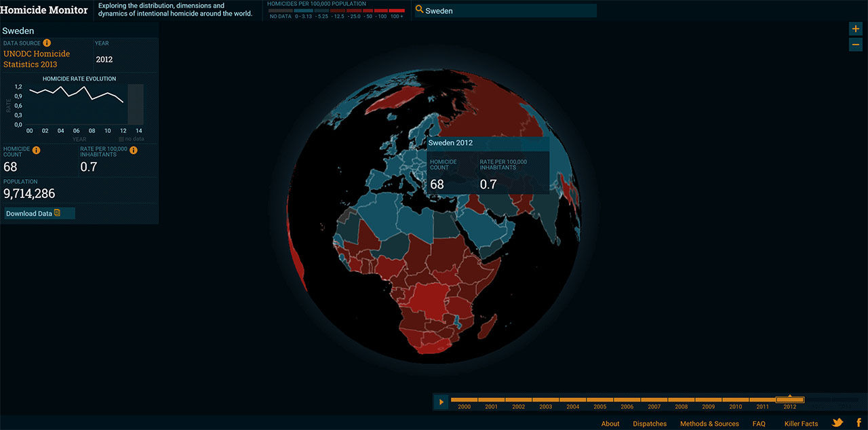The width and height of the screenshot is (868, 430).
Task: Click the Download Data button
Action: tap(39, 213)
